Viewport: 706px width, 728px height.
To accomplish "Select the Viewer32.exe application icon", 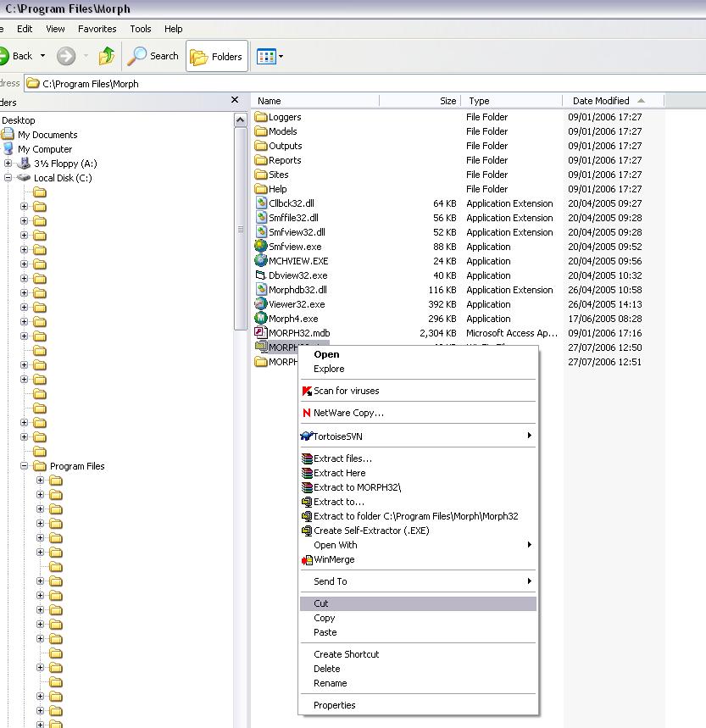I will [x=261, y=304].
